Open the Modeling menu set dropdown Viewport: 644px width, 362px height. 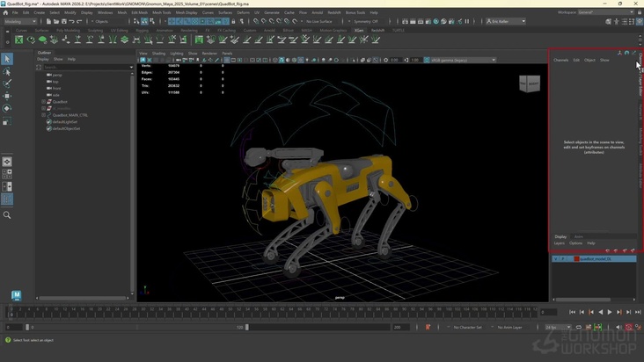22,21
